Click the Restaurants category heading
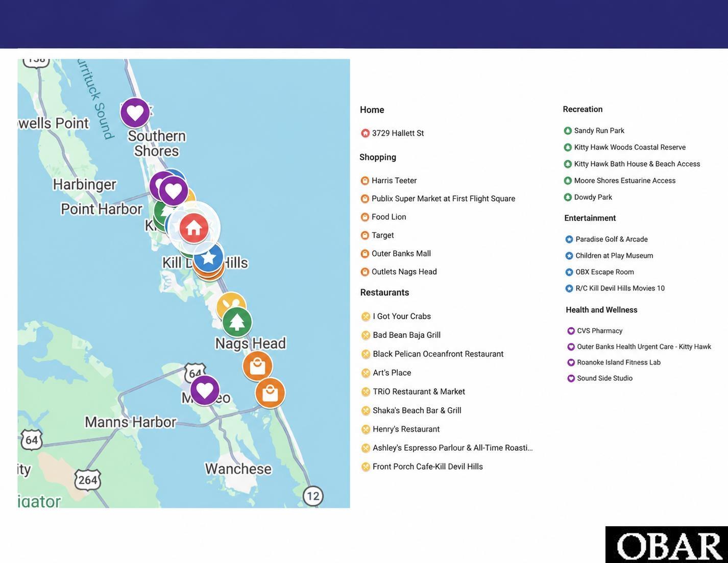The image size is (728, 563). point(384,292)
